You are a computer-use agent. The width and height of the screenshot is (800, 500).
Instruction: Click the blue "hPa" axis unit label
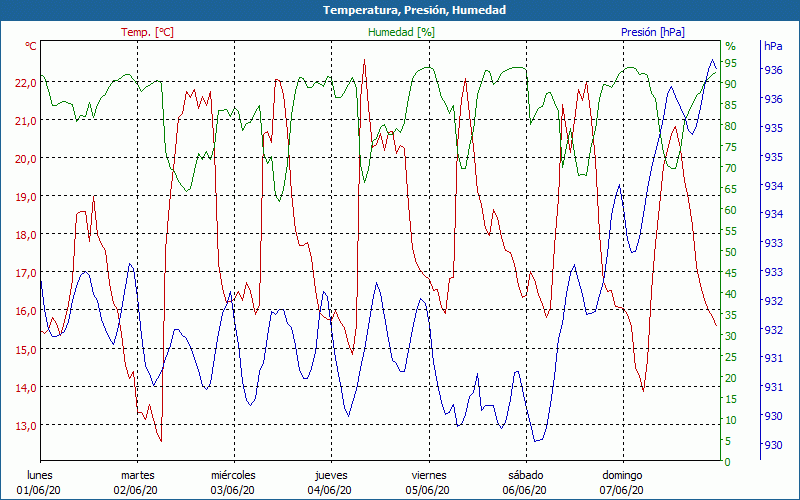point(773,46)
